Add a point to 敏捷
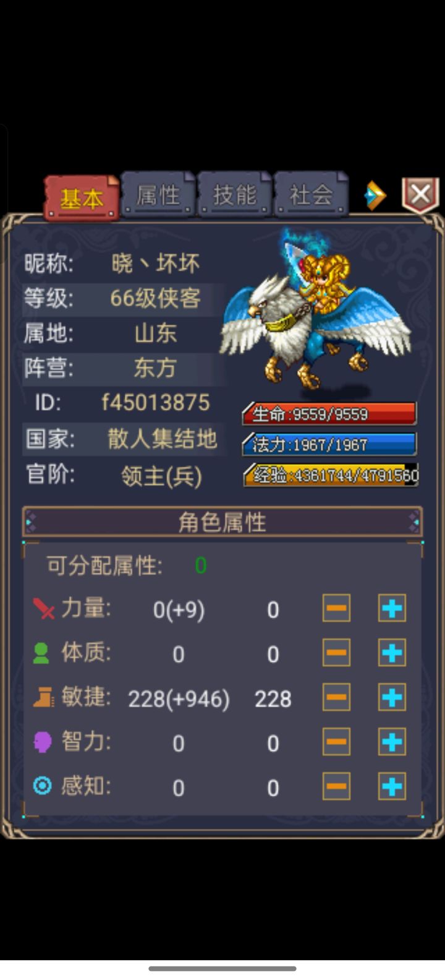The width and height of the screenshot is (445, 980). point(392,697)
